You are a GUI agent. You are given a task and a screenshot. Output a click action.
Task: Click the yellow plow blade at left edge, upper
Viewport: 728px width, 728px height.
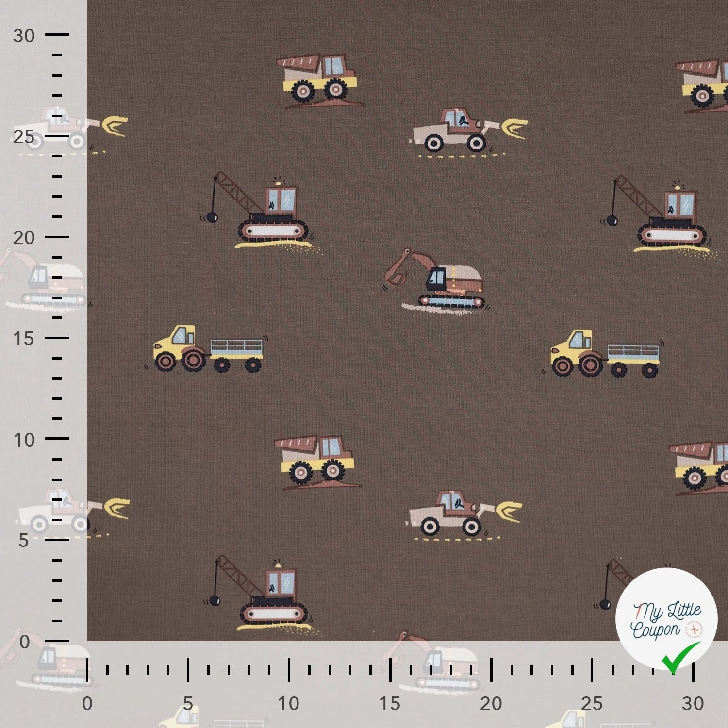[x=114, y=125]
